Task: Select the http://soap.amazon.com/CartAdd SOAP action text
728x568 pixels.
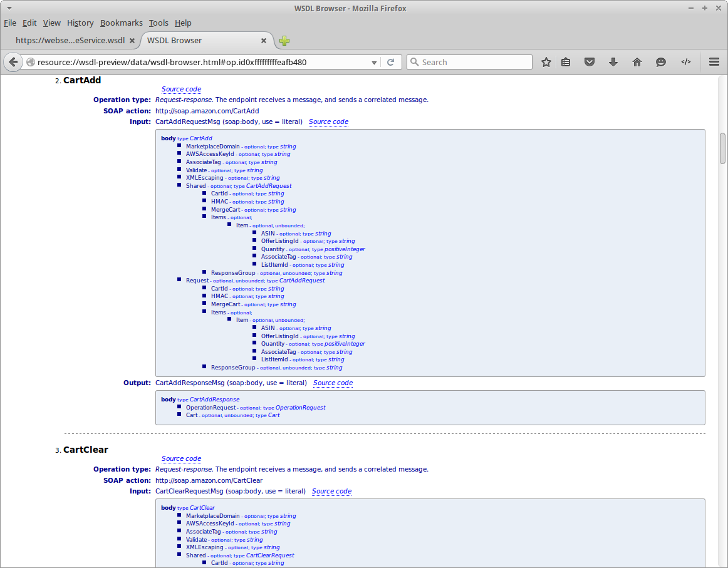Action: [x=207, y=111]
